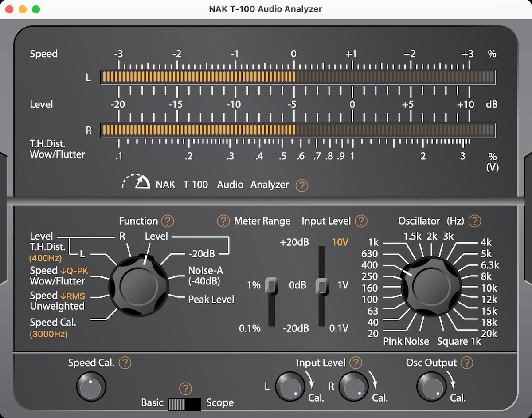Set oscillator to 400 Hz
The height and width of the screenshot is (418, 532).
click(x=370, y=265)
